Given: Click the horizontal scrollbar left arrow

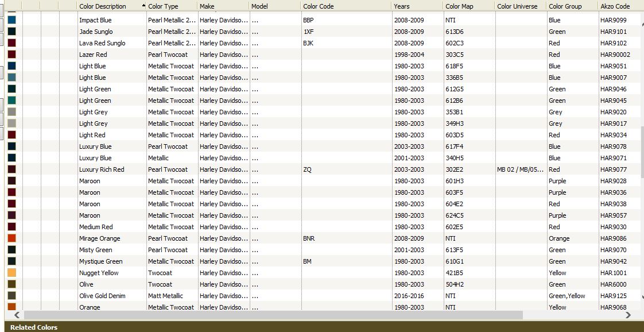Looking at the screenshot, I should pyautogui.click(x=17, y=315).
